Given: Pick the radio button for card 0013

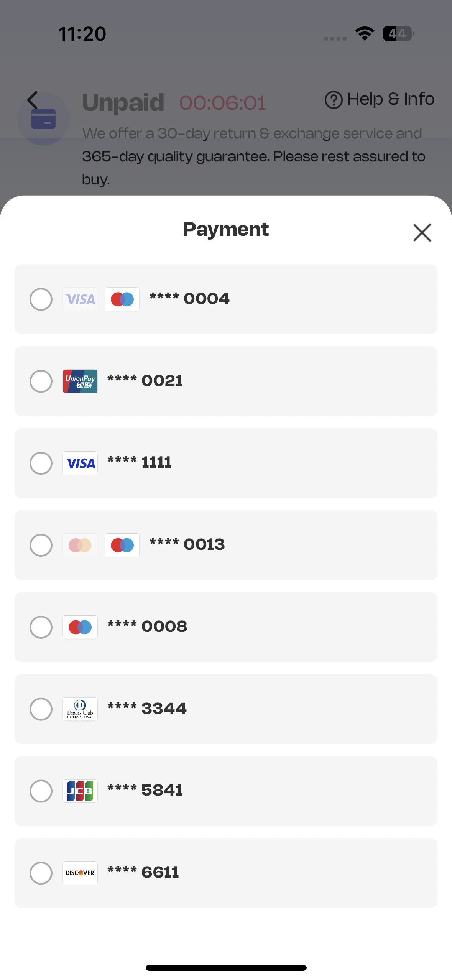Looking at the screenshot, I should 41,545.
